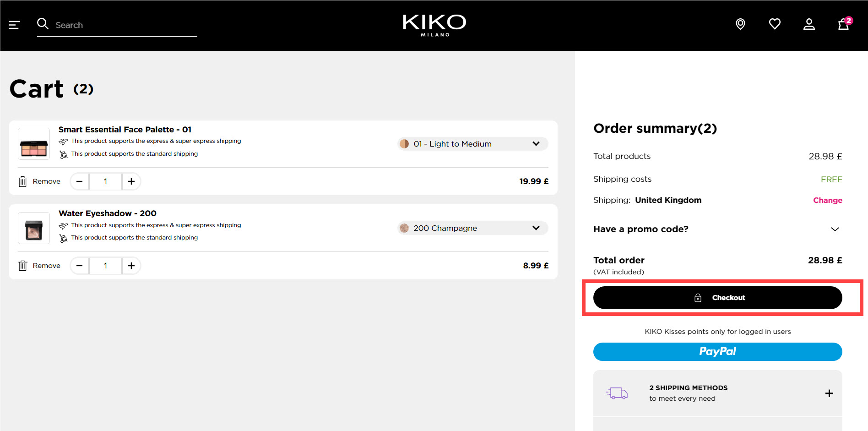Remove Smart Essential Face Palette via trash icon
Viewport: 868px width, 431px height.
coord(23,181)
